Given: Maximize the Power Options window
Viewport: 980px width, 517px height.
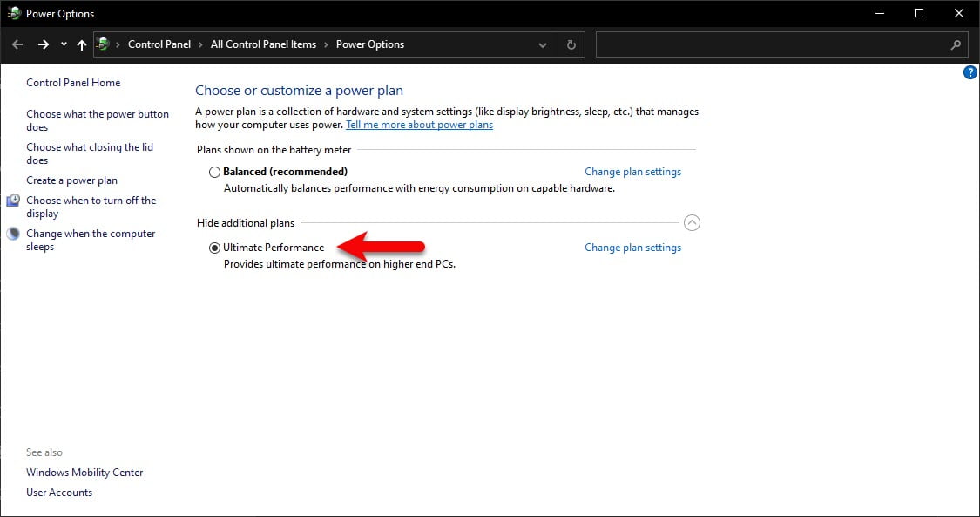Looking at the screenshot, I should click(919, 13).
